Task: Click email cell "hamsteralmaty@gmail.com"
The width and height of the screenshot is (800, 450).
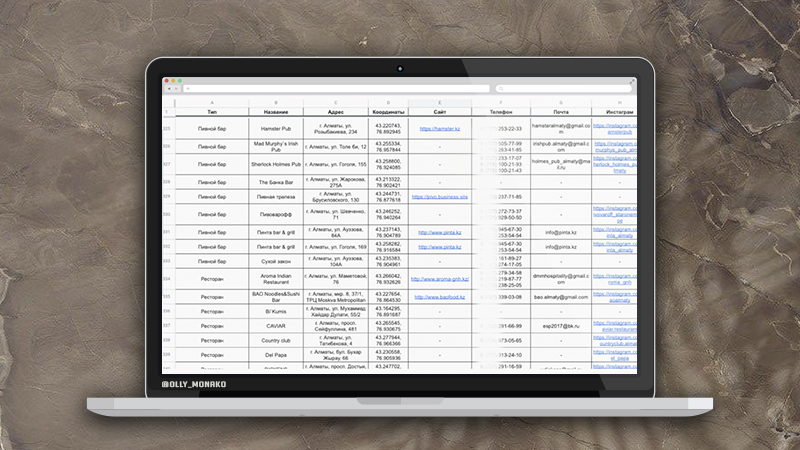Action: [x=561, y=129]
